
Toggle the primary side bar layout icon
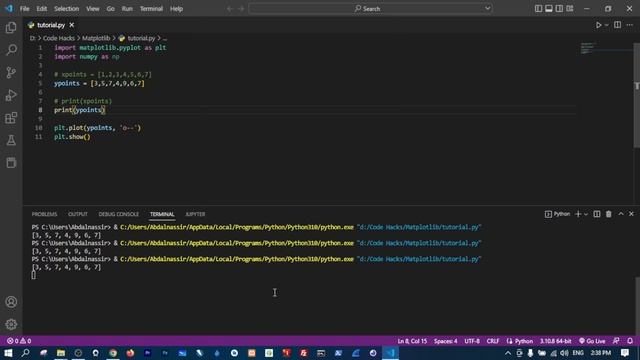(x=538, y=9)
